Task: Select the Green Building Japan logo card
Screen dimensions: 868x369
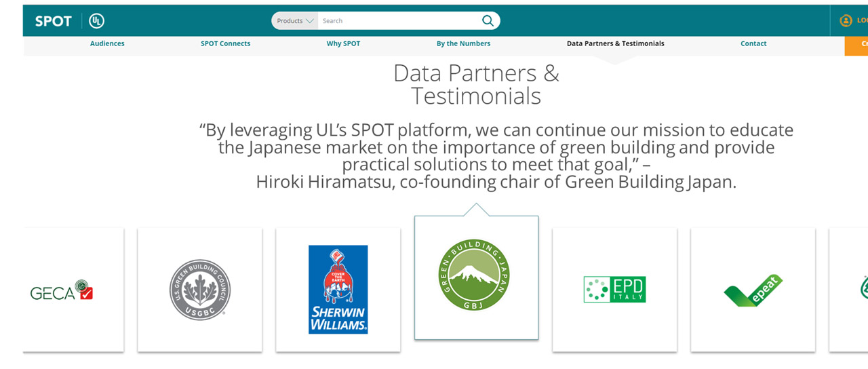Action: [x=477, y=277]
